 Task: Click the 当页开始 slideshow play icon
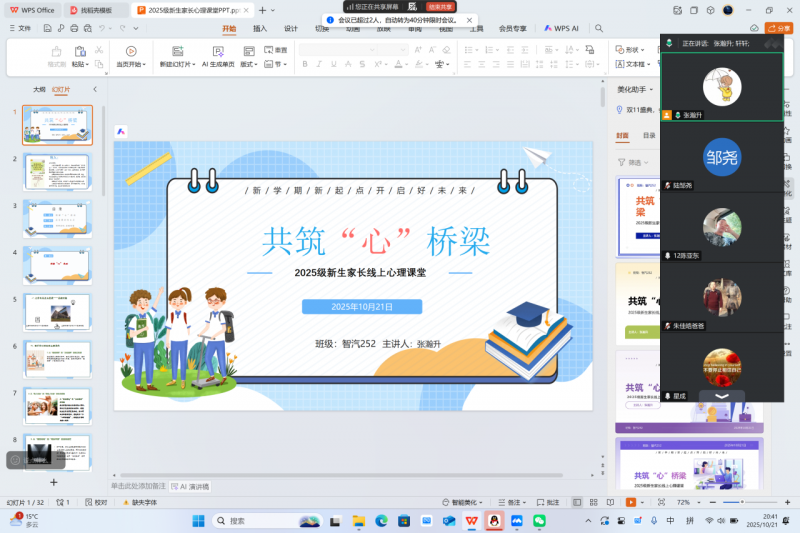pos(130,51)
